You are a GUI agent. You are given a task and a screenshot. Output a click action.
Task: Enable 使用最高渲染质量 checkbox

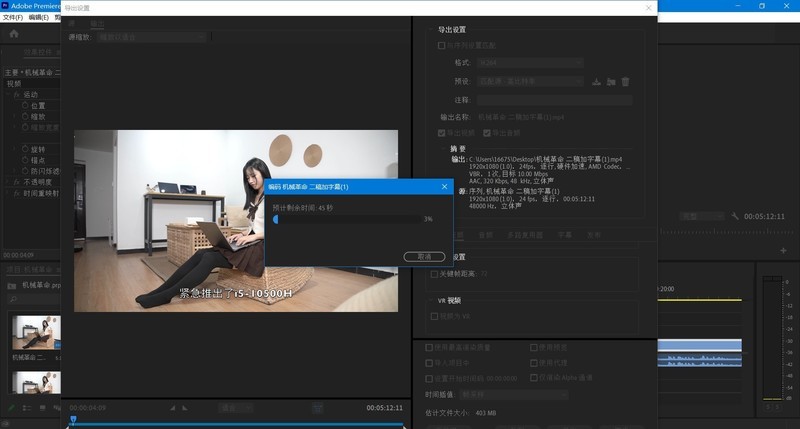click(429, 347)
